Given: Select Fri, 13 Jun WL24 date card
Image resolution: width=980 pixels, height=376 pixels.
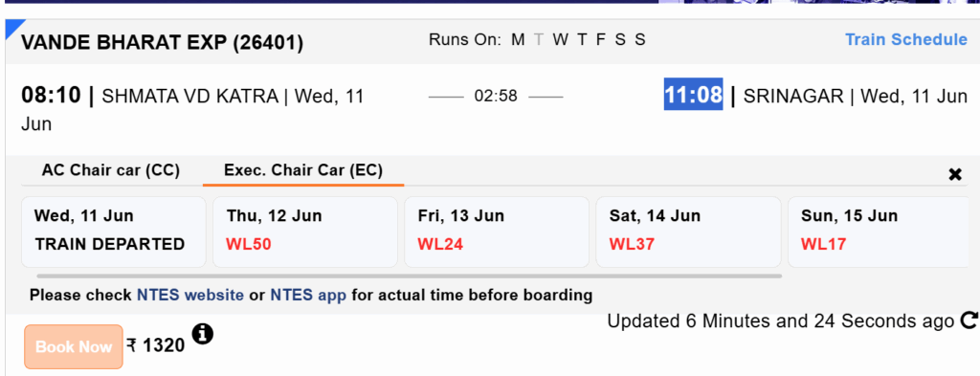Looking at the screenshot, I should pyautogui.click(x=497, y=232).
